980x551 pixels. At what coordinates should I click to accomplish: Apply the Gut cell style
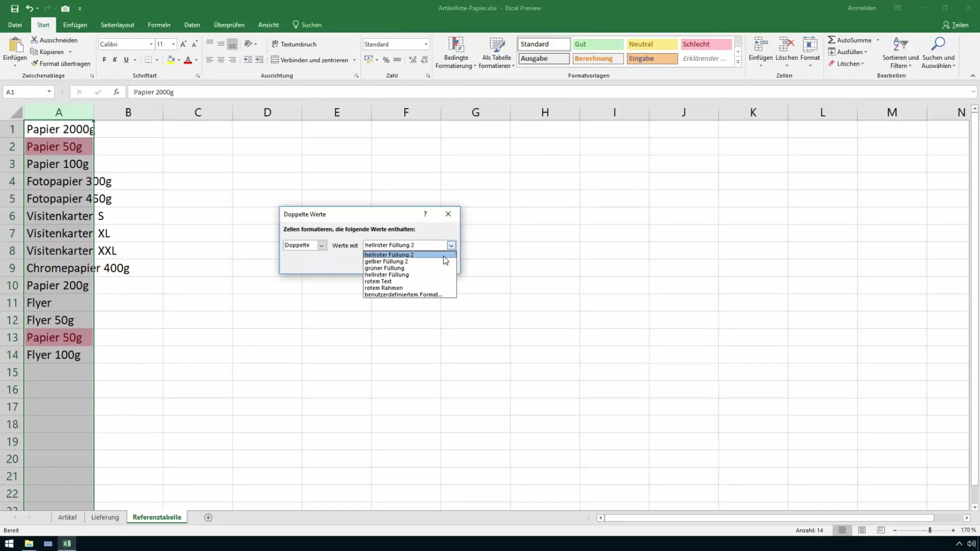pyautogui.click(x=598, y=44)
